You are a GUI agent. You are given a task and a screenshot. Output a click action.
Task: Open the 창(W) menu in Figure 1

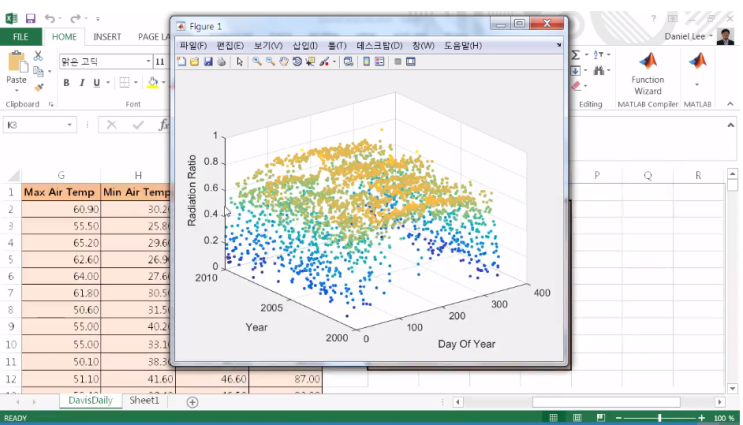pos(423,45)
